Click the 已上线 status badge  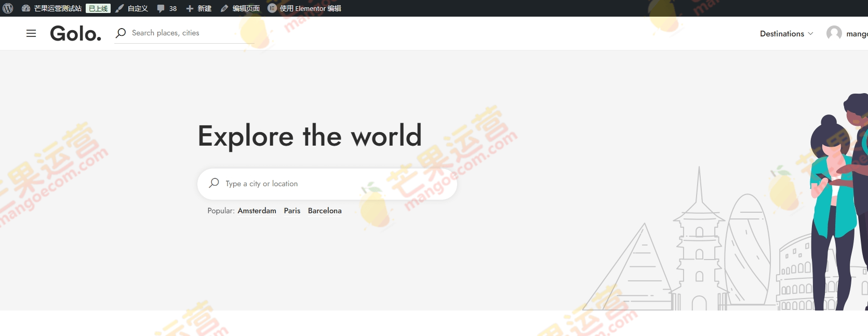pyautogui.click(x=98, y=8)
